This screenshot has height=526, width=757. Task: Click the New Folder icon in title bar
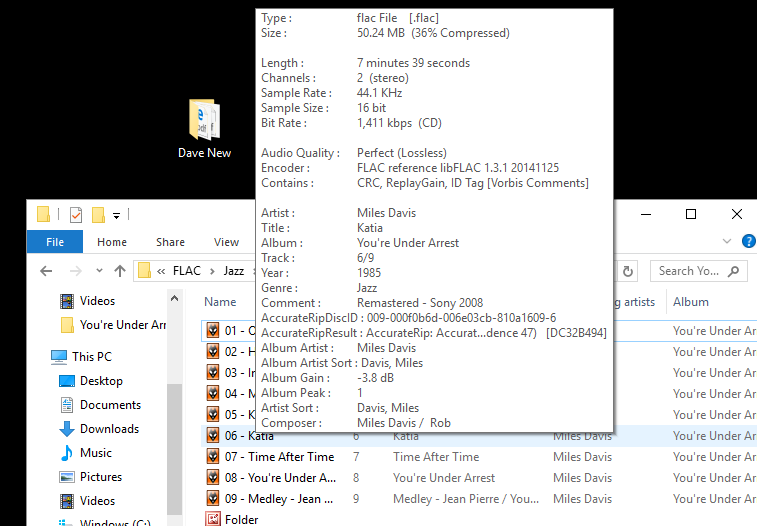(98, 214)
